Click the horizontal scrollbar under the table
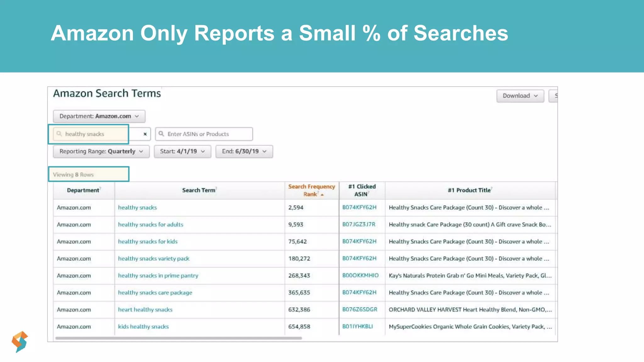 click(x=179, y=338)
